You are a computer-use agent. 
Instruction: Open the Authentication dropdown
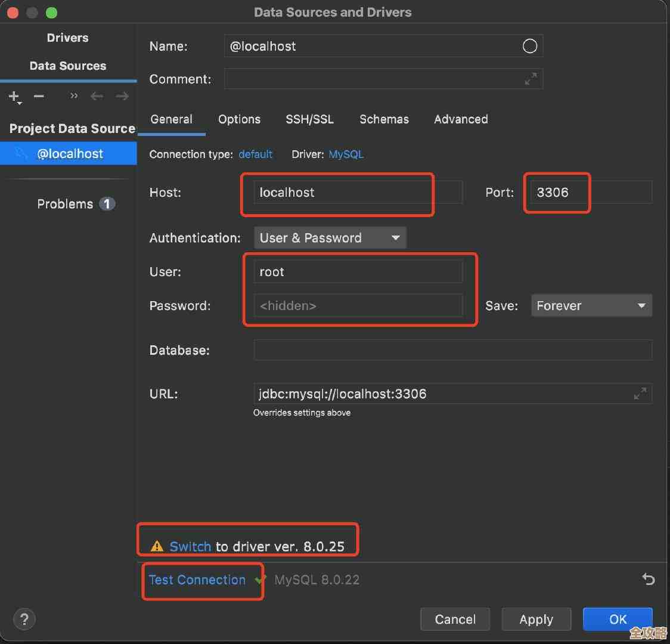[330, 238]
